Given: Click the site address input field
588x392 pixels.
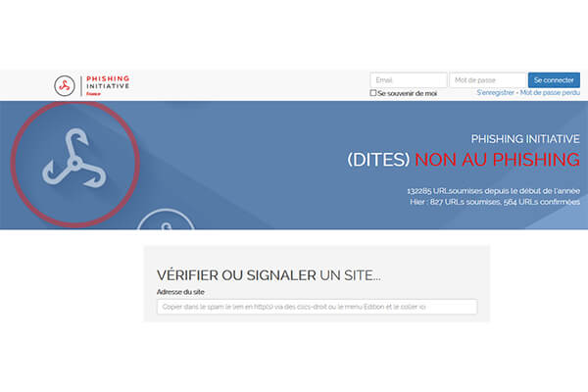Looking at the screenshot, I should pyautogui.click(x=317, y=308).
